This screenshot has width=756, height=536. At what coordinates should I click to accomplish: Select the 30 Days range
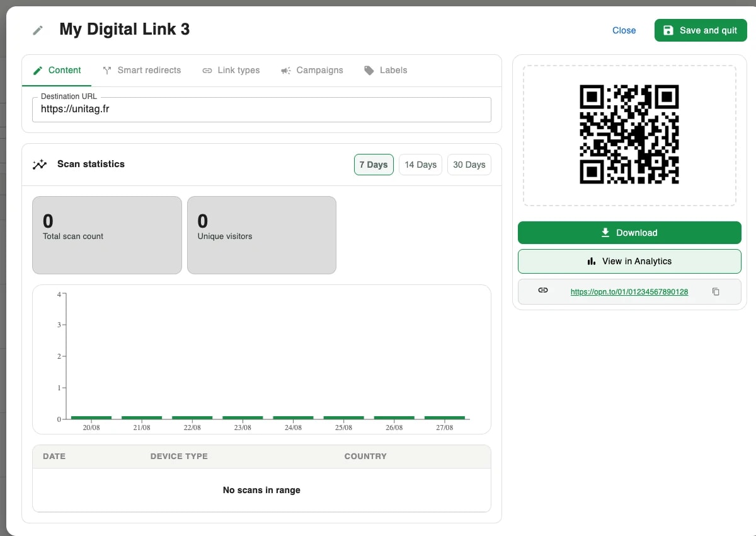pos(469,165)
